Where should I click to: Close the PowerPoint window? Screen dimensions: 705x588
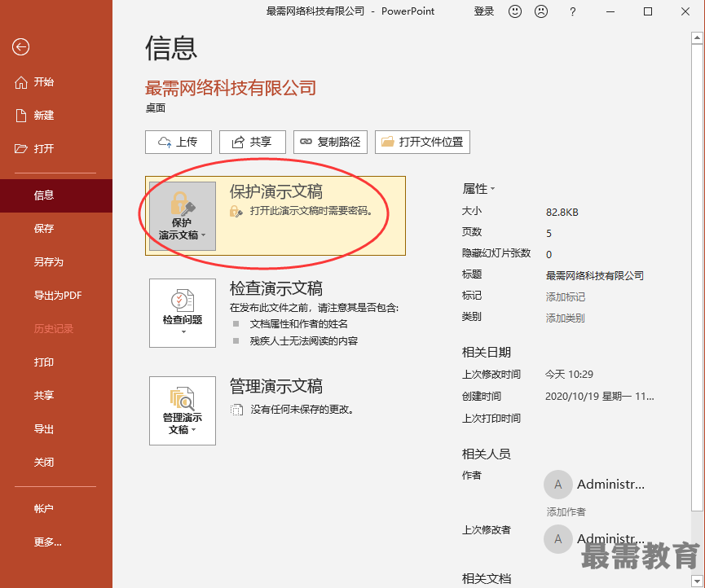[685, 11]
